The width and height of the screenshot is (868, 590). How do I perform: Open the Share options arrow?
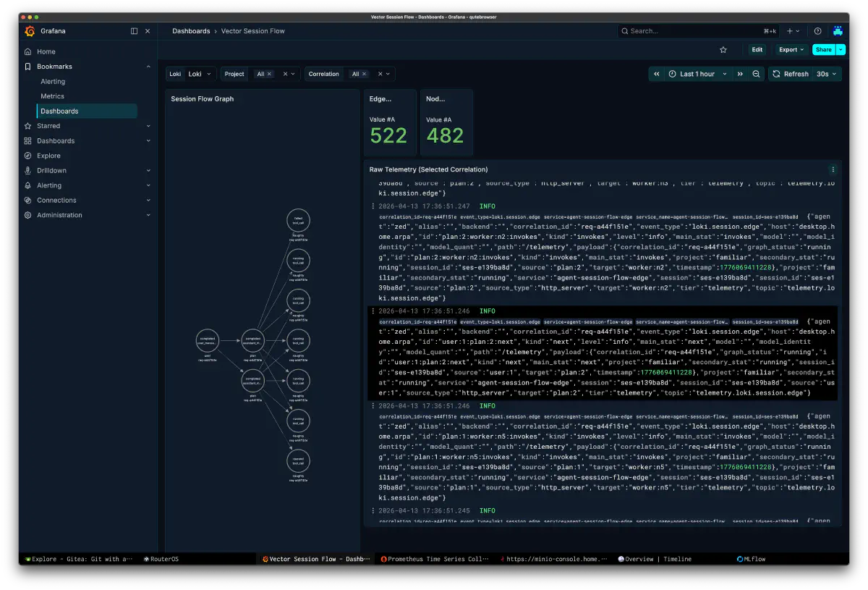(x=841, y=50)
